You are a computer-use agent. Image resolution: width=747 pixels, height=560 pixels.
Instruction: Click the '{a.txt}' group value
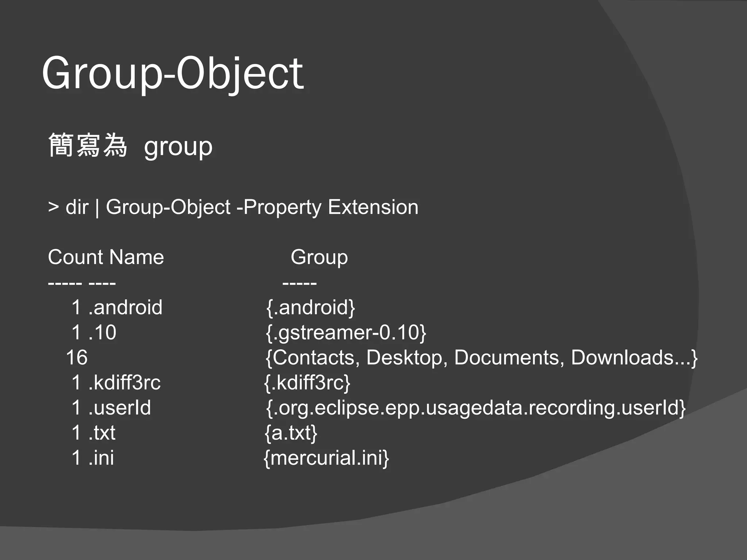[x=291, y=433]
